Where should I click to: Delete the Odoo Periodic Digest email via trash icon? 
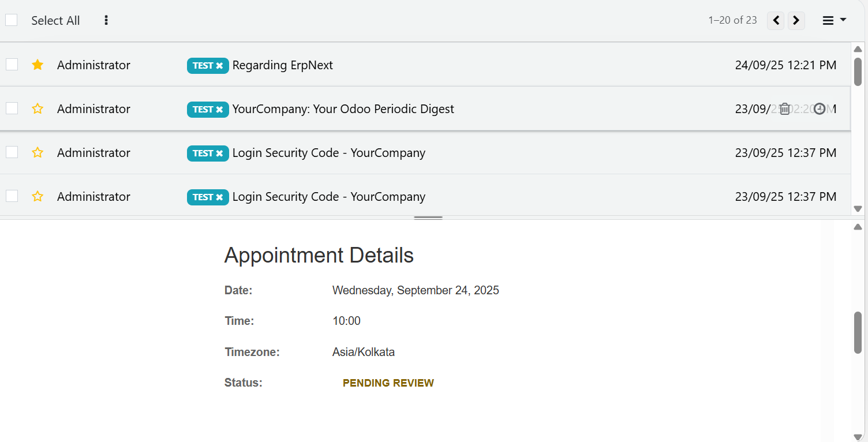785,108
